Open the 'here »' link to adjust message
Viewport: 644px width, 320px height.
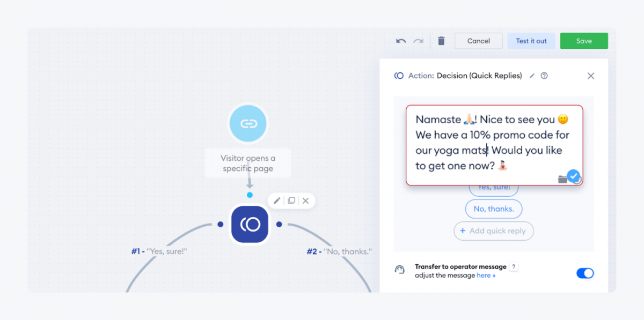point(486,275)
